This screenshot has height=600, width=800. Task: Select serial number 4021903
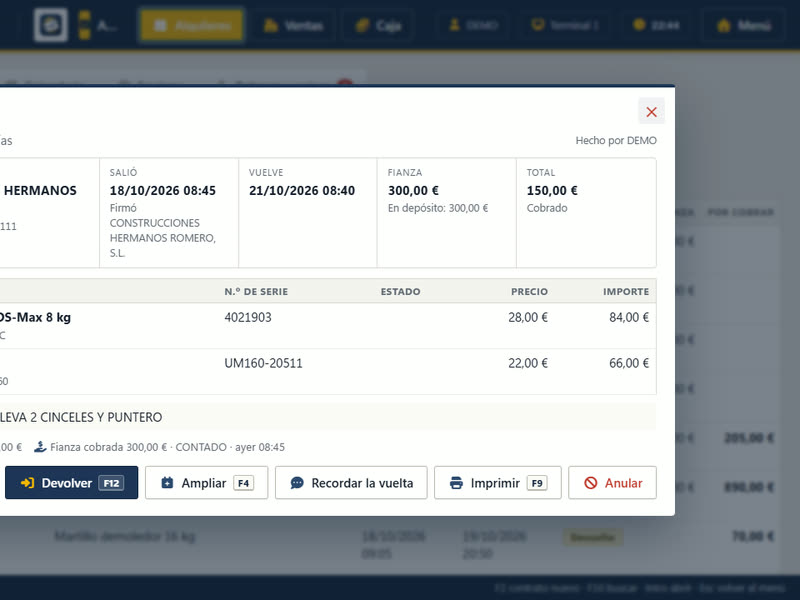[248, 317]
